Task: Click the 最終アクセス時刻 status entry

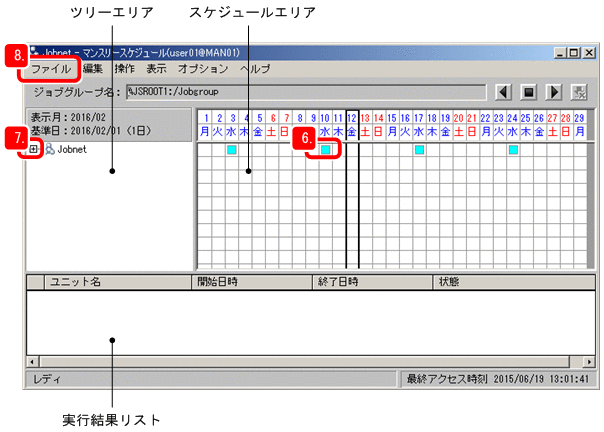Action: pos(498,379)
